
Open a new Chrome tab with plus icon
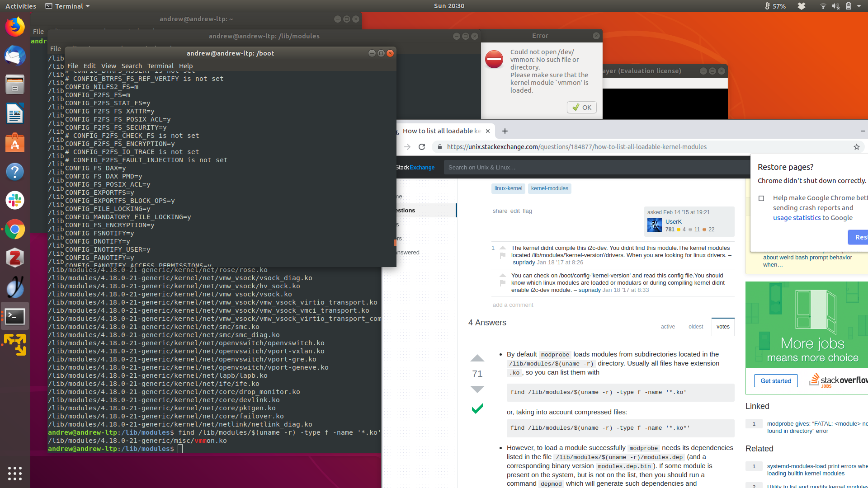pos(505,131)
